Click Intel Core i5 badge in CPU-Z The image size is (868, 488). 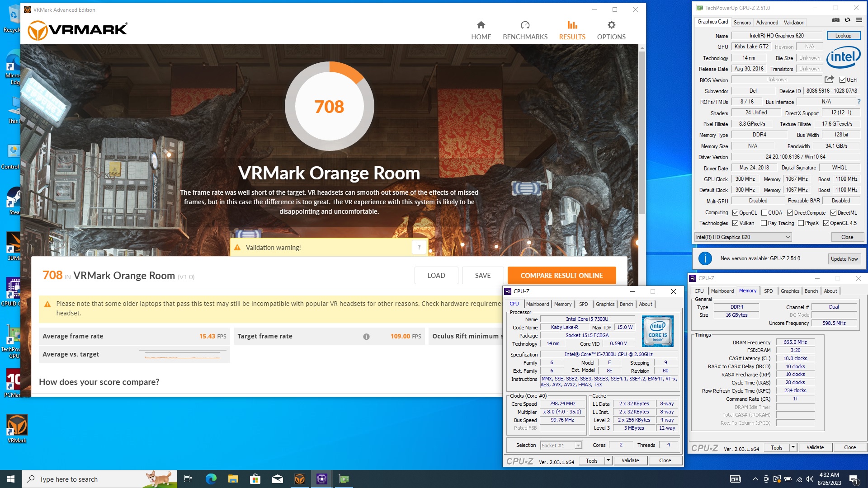pos(657,331)
